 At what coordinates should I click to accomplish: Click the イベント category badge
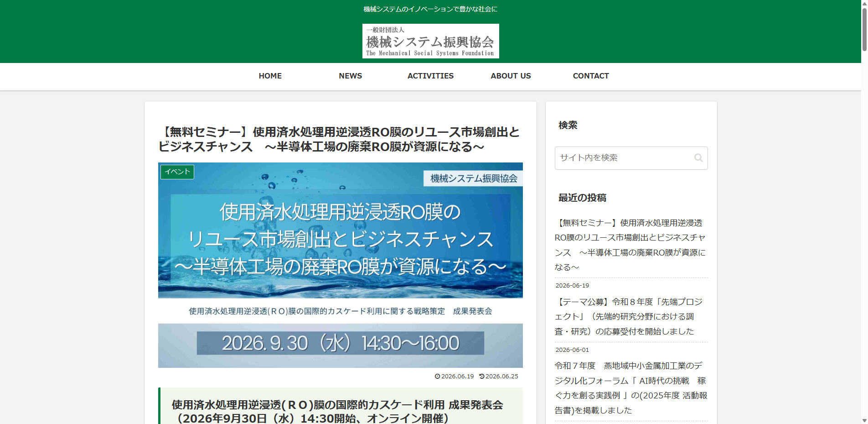point(177,172)
